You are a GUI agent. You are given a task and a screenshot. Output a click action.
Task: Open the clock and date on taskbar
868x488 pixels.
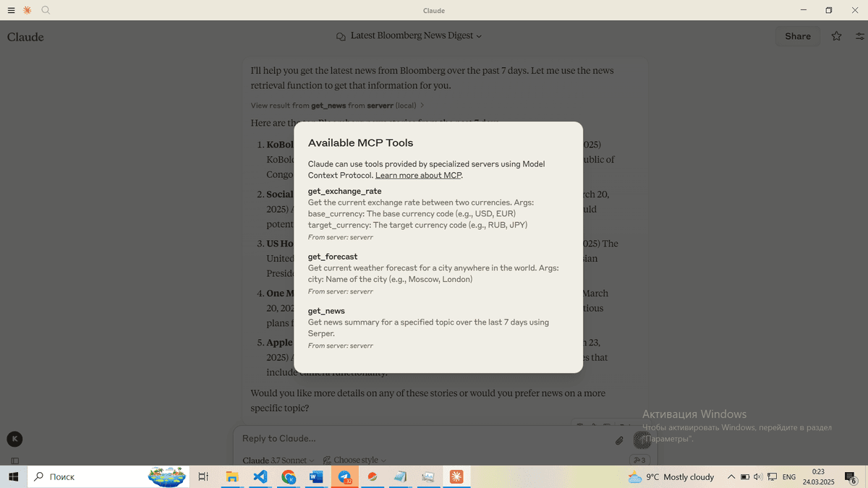click(818, 477)
